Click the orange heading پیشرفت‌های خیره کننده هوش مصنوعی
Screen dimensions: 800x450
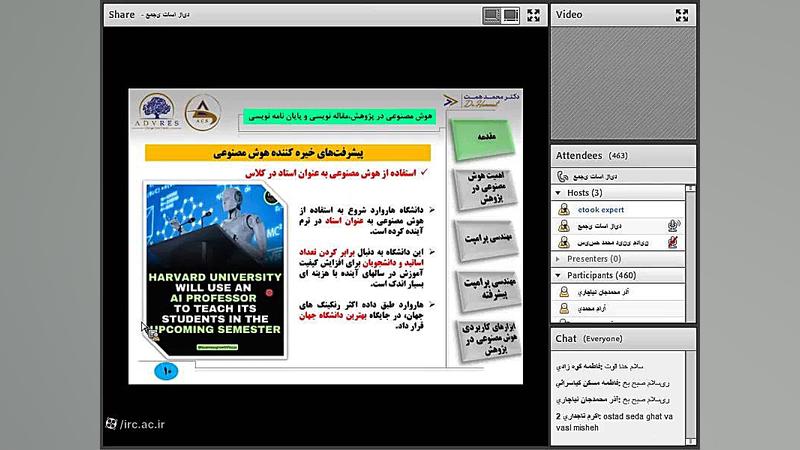point(288,153)
